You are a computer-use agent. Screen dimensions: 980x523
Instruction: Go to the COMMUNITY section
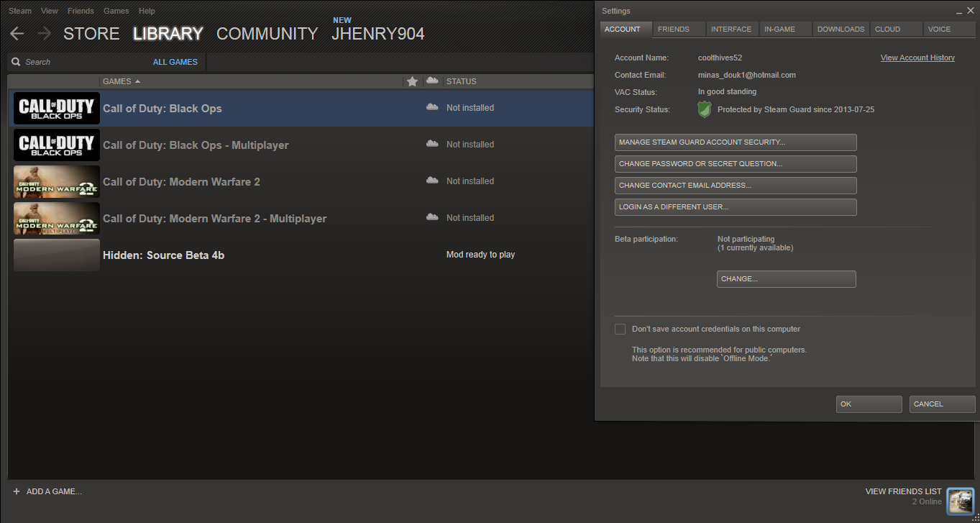click(x=267, y=34)
